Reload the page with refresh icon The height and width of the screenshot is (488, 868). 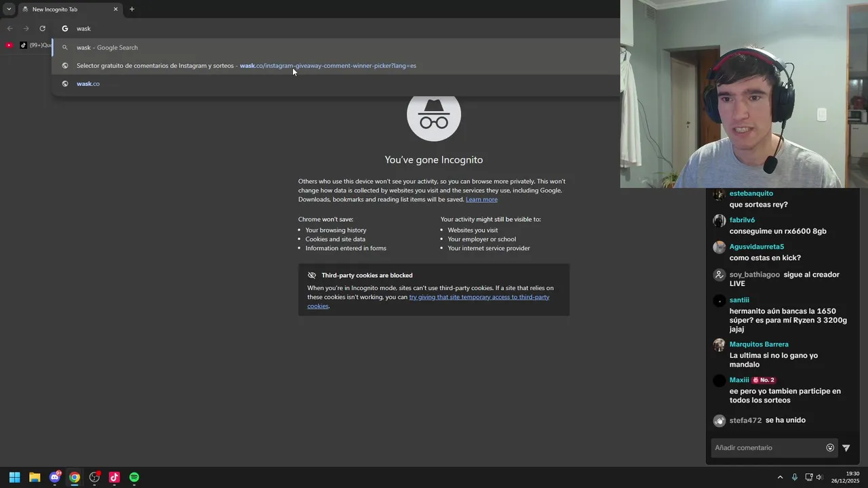[x=42, y=28]
